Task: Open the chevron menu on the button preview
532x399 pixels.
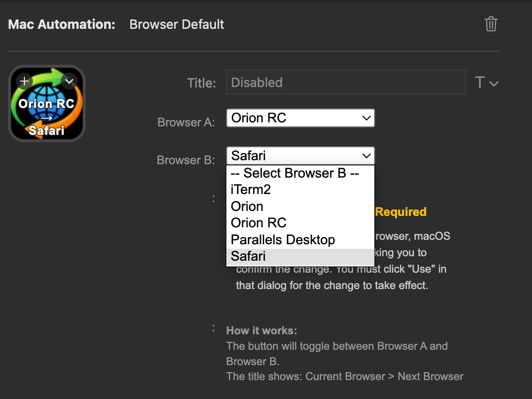Action: coord(69,81)
